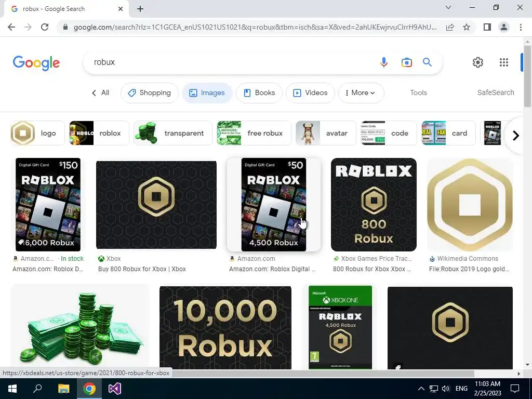Screen dimensions: 532x399
Task: Open the 800 Robux Roblox image
Action: tap(374, 205)
